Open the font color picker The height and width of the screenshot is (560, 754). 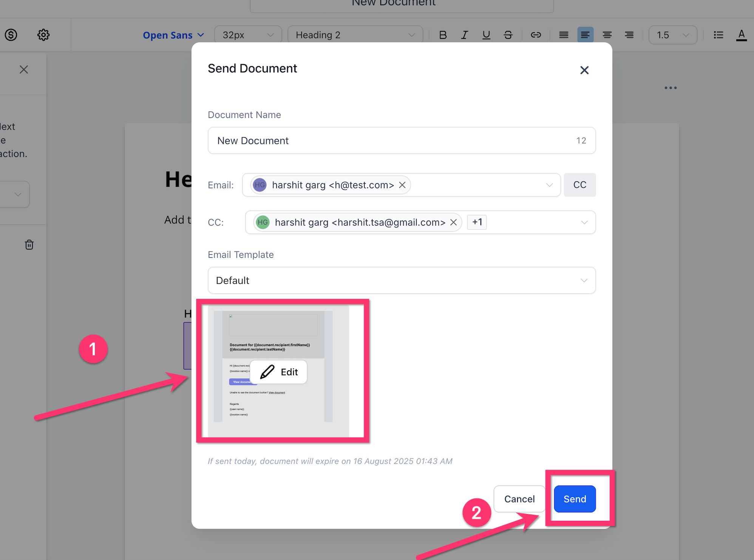click(x=741, y=35)
